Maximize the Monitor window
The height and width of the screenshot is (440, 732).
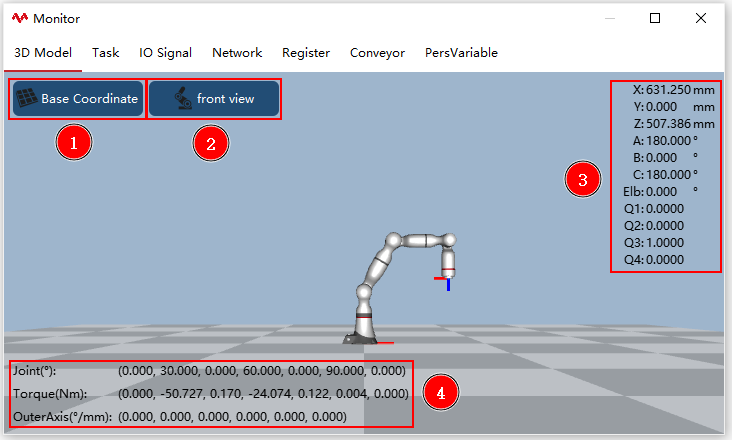655,18
